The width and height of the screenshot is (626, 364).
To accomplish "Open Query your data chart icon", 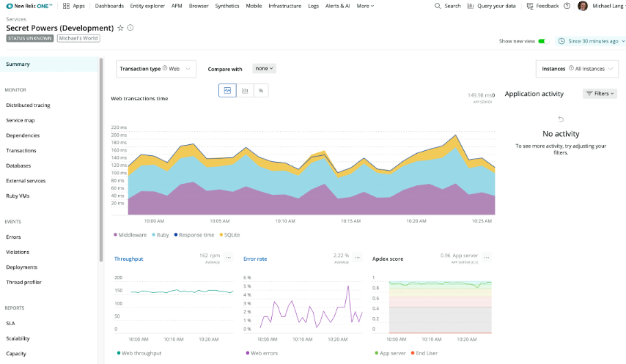I will (471, 6).
